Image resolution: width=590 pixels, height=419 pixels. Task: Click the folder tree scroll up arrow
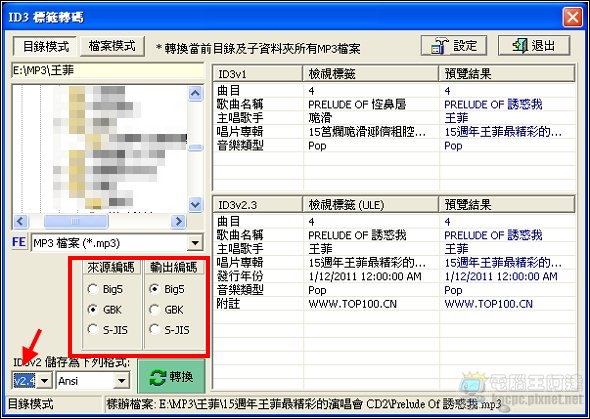(x=195, y=93)
